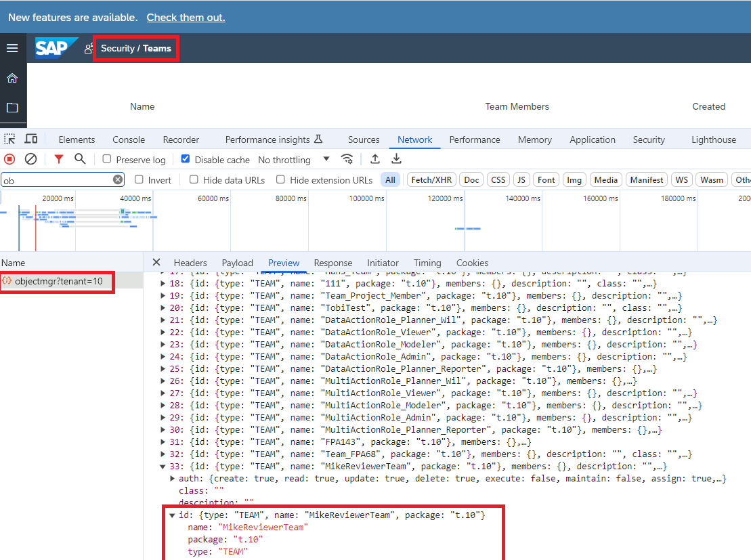Image resolution: width=751 pixels, height=560 pixels.
Task: Stop recording network log
Action: pos(9,159)
